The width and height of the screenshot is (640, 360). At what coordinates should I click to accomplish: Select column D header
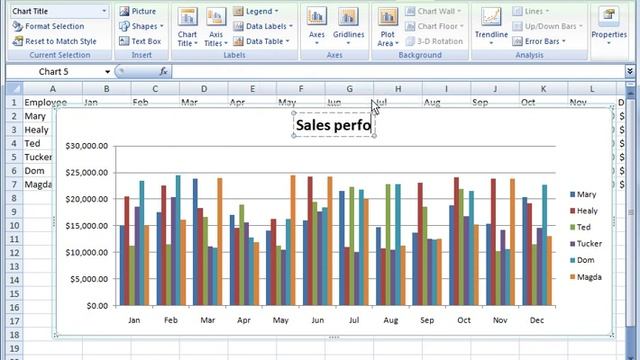(x=204, y=89)
